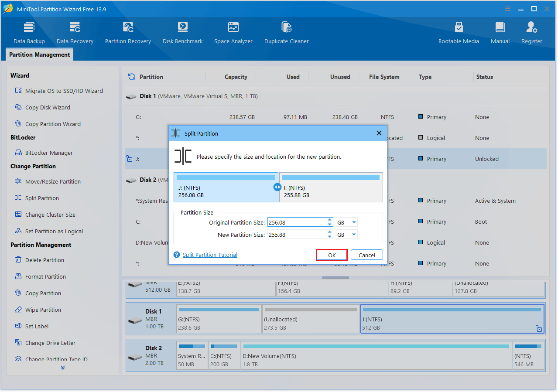
Task: Select Format Partition in sidebar
Action: pos(40,276)
